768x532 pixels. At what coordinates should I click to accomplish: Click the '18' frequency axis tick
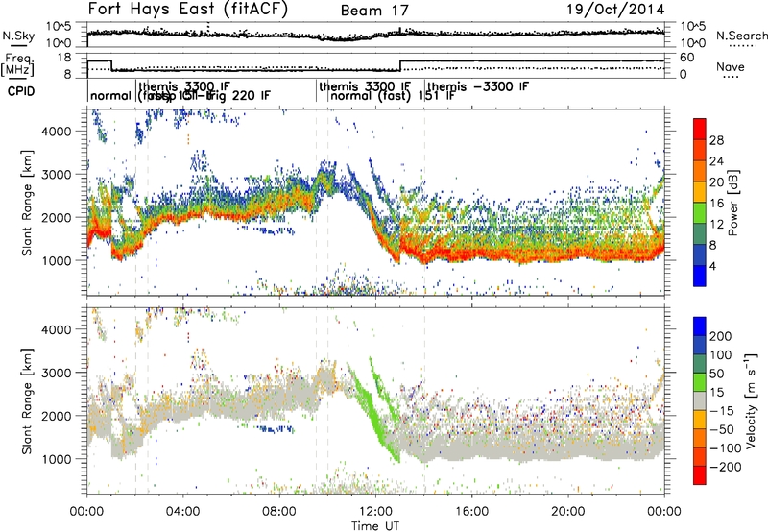pos(64,58)
